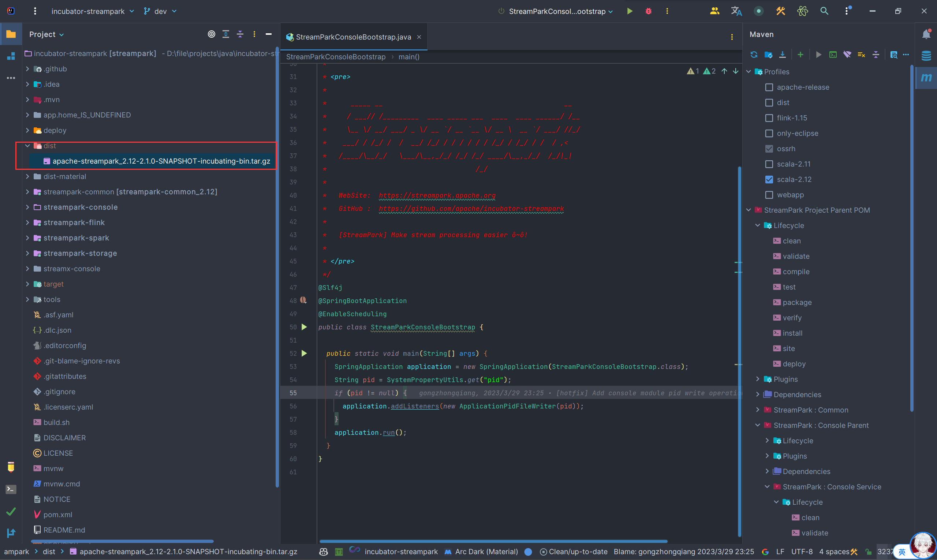Expand the streampark-console folder
This screenshot has height=560, width=937.
(27, 207)
